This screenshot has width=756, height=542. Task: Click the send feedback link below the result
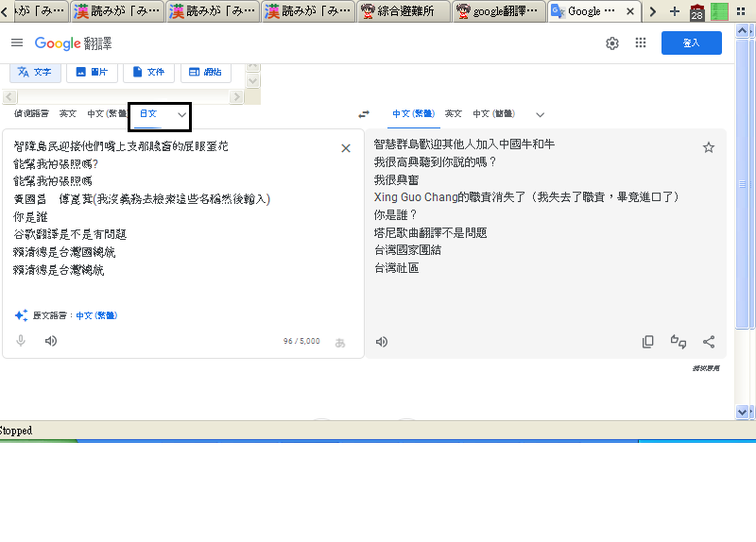(x=706, y=368)
